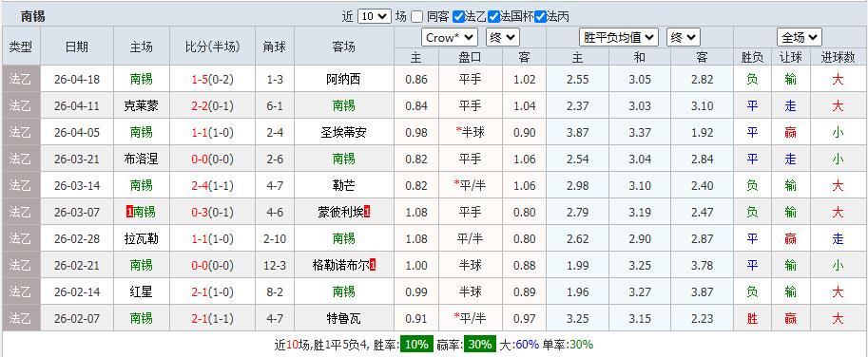Click the corner count 2-10
The width and height of the screenshot is (868, 357).
275,238
